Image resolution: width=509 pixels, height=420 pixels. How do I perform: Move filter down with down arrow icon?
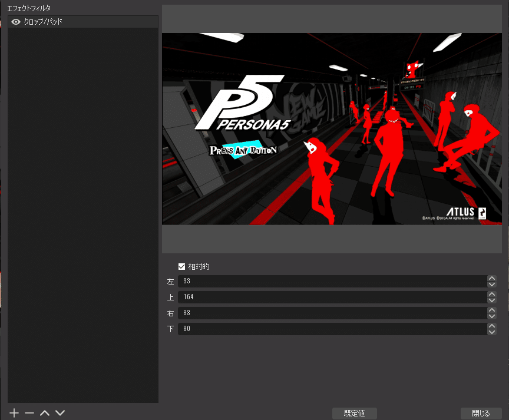(60, 413)
